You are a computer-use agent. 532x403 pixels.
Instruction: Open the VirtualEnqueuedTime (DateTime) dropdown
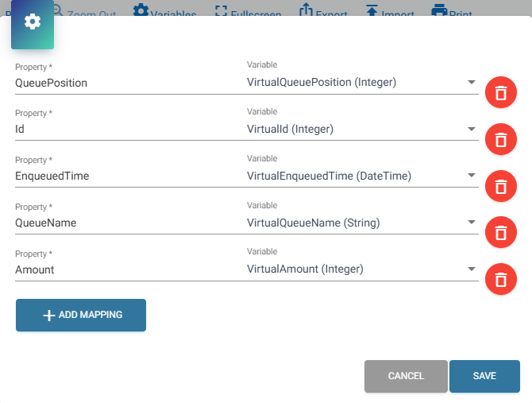point(361,176)
